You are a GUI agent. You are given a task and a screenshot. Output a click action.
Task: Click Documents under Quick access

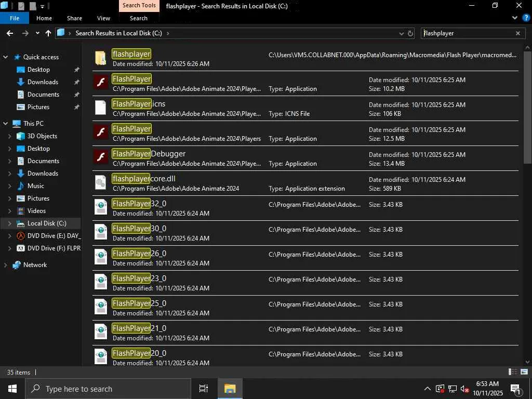[x=43, y=95]
